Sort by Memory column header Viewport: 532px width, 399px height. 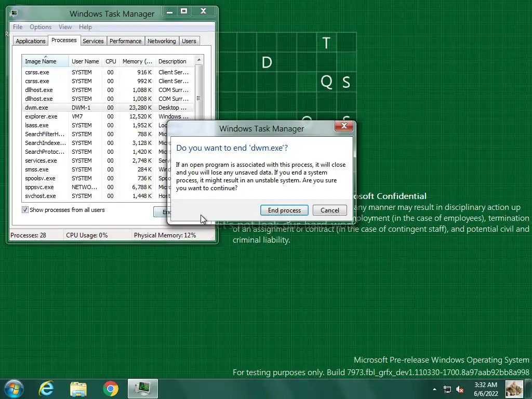click(x=137, y=61)
